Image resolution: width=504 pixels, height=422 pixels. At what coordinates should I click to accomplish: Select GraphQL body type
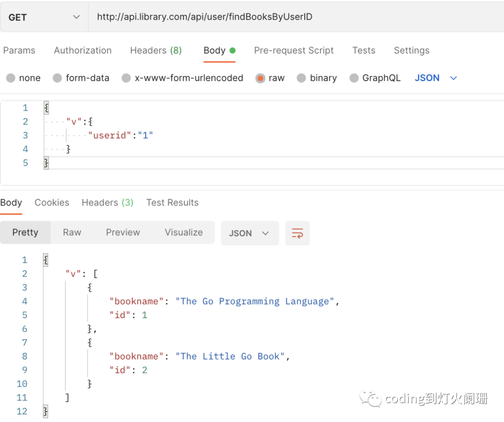point(375,78)
